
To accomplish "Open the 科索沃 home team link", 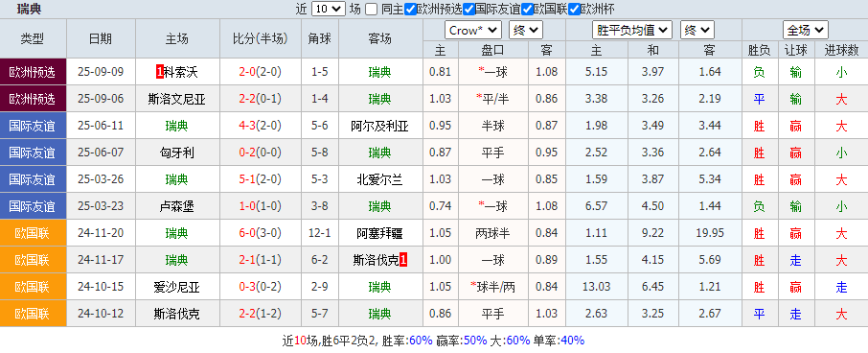I will [x=182, y=72].
